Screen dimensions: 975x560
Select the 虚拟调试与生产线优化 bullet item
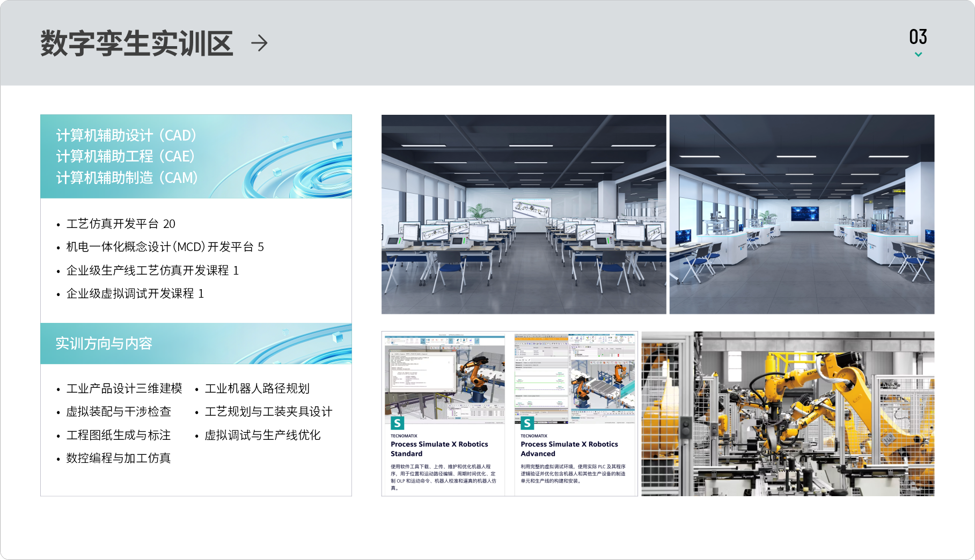click(262, 435)
